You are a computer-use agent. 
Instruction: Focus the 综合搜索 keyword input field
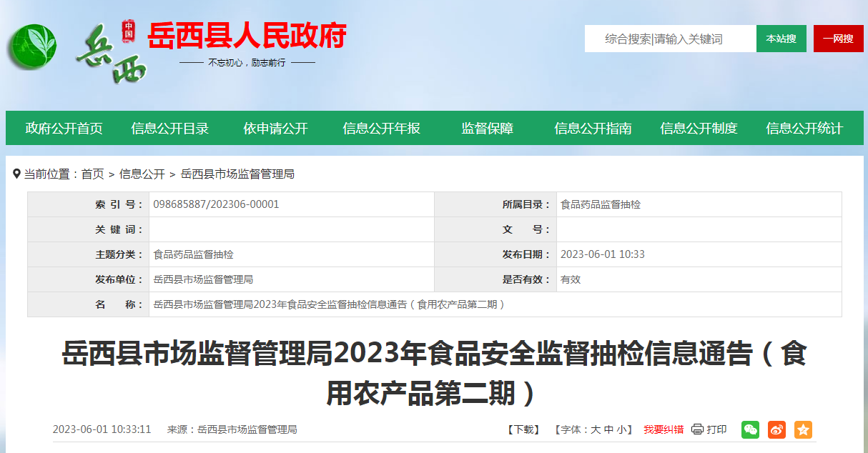670,39
